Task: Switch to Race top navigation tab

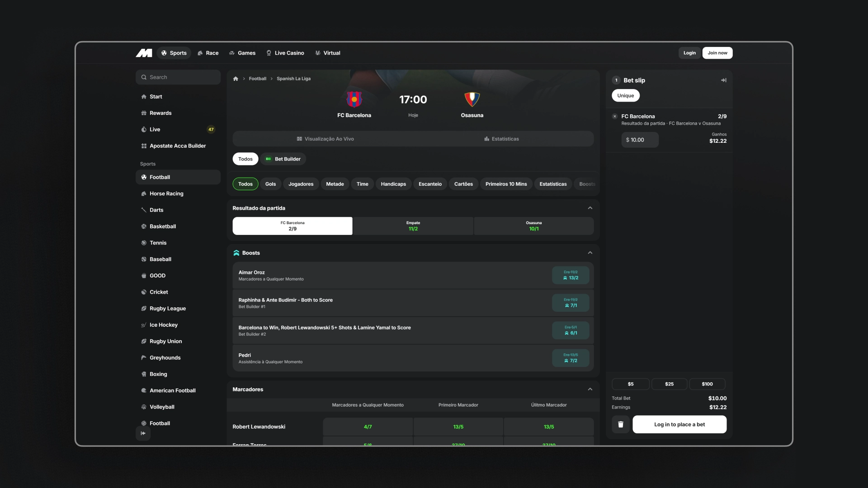Action: tap(208, 53)
